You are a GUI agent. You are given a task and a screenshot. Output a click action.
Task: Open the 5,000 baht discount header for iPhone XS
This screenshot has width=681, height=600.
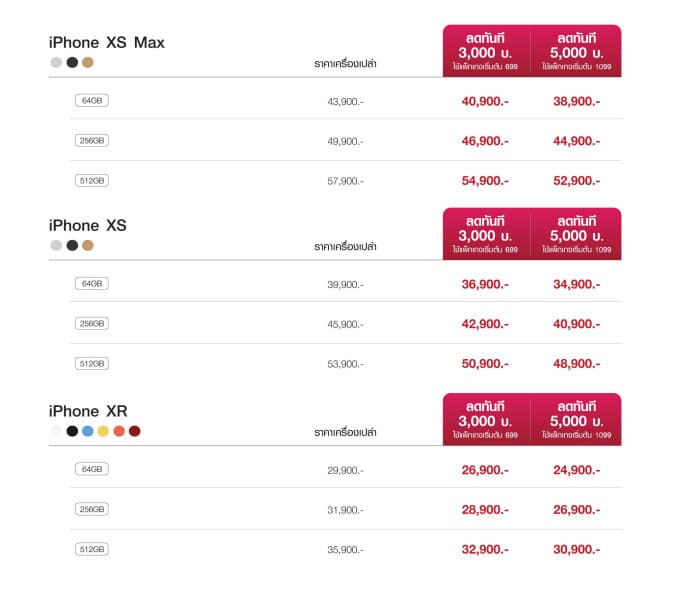(x=576, y=234)
